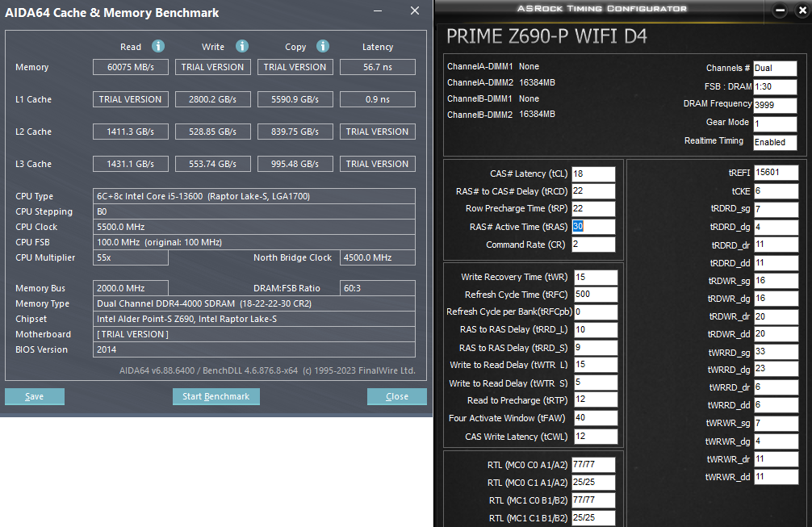Click RTL (MC0 C0 A1/A2) field
Screen dimensions: 812x527
click(593, 465)
